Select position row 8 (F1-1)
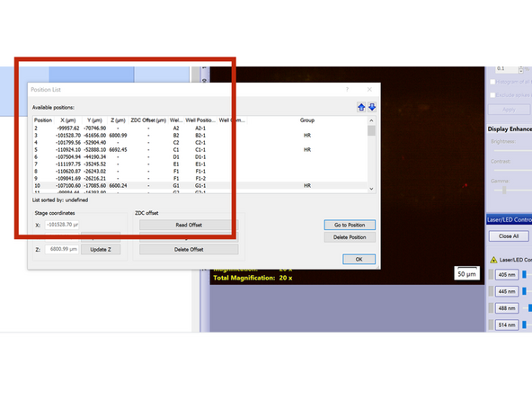The height and width of the screenshot is (399, 532). point(200,172)
